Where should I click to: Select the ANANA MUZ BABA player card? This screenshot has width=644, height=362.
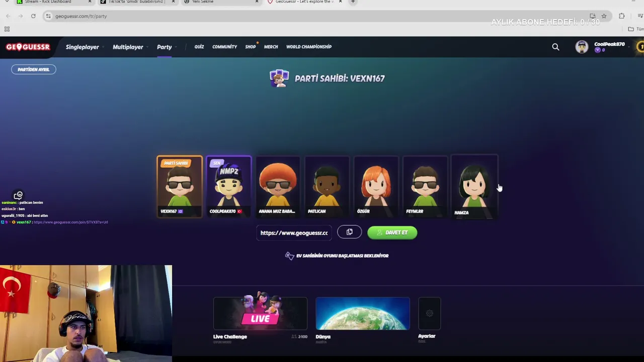pos(278,187)
